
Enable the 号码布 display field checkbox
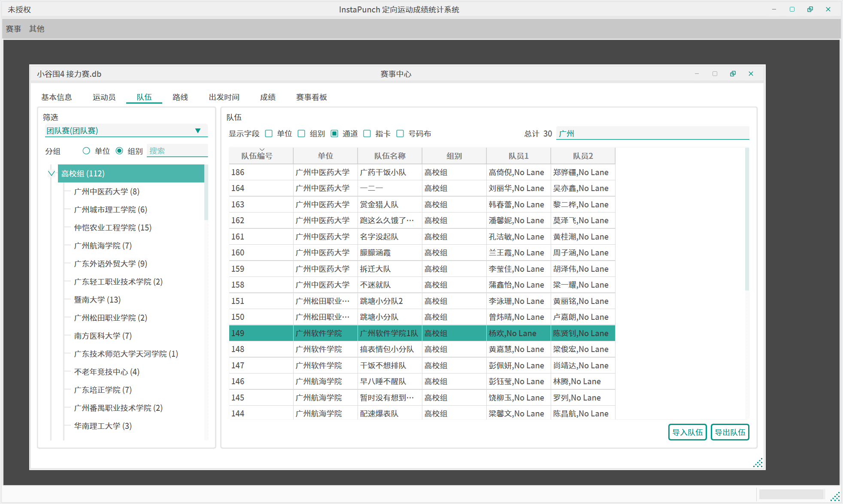coord(400,134)
